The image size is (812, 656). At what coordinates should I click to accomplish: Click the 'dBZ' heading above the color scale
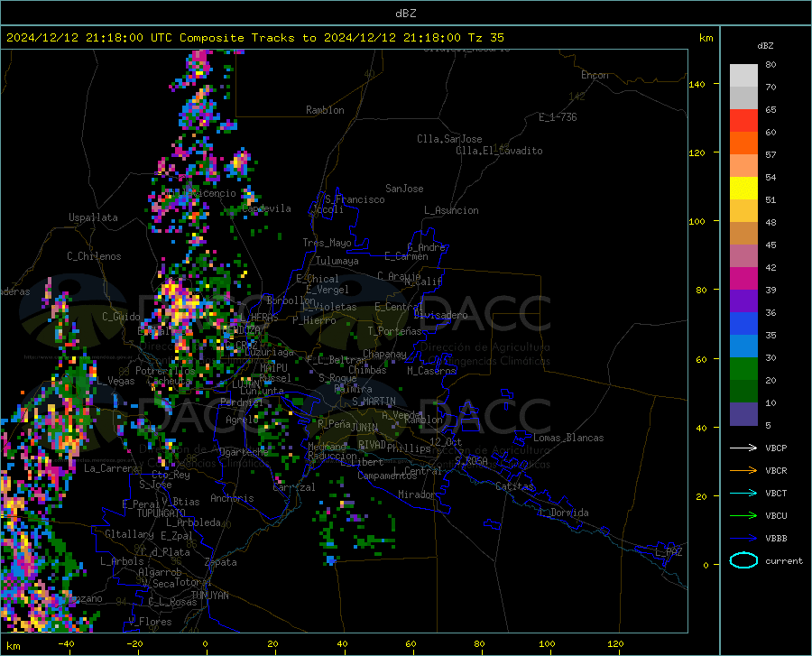tap(765, 46)
